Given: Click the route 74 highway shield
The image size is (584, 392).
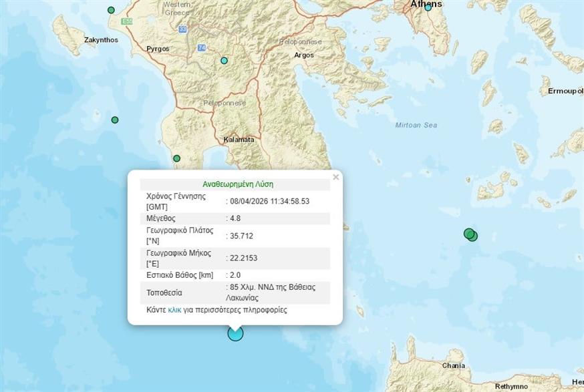Looking at the screenshot, I should [201, 47].
